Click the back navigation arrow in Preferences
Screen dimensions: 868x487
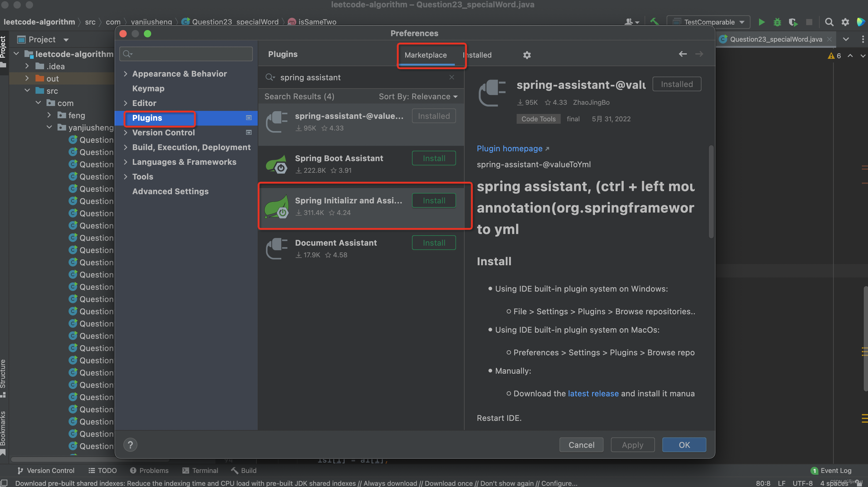coord(682,54)
